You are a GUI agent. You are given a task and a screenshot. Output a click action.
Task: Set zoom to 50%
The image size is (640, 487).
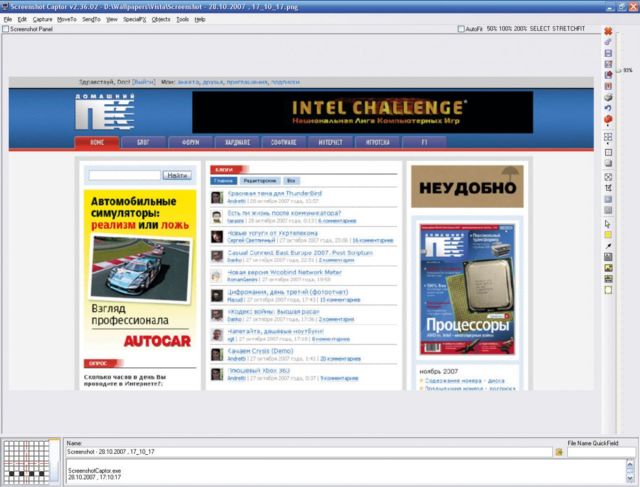(x=492, y=29)
